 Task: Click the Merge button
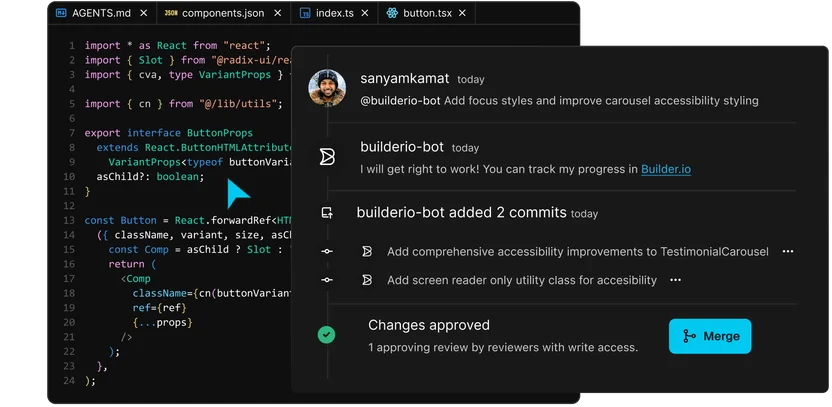coord(710,336)
